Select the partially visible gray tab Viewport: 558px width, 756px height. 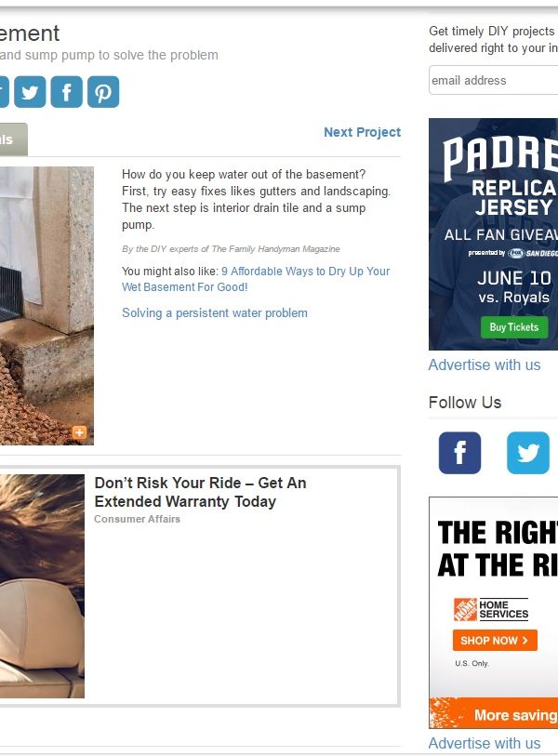[x=14, y=139]
